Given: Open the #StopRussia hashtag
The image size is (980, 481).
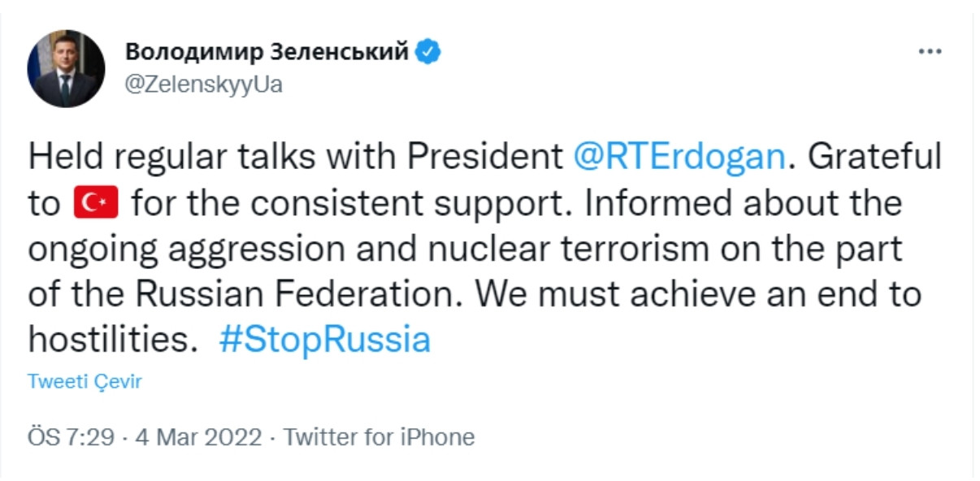Looking at the screenshot, I should 324,340.
